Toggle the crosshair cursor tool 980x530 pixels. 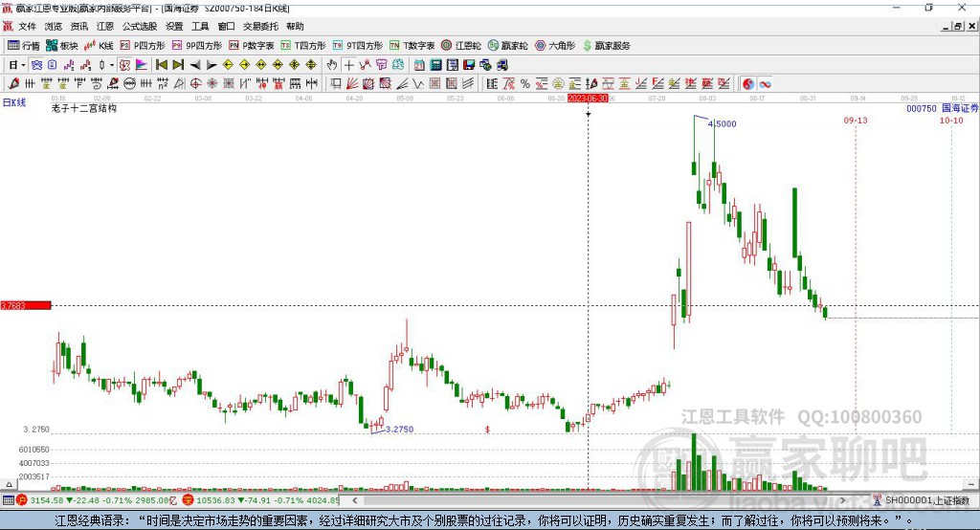[x=348, y=65]
